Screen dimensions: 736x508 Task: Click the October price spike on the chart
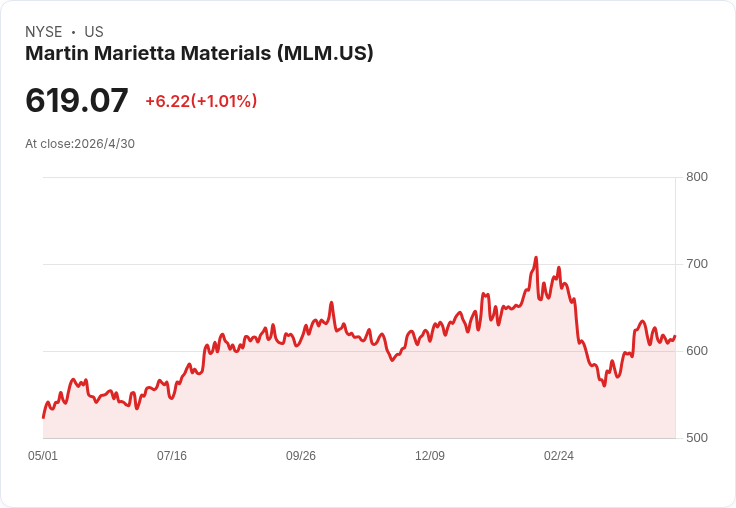331,303
